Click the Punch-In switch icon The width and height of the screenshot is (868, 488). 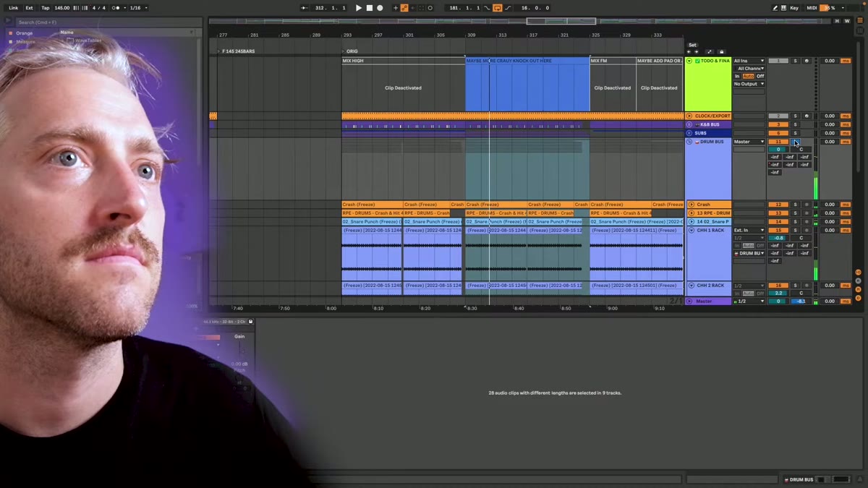488,8
